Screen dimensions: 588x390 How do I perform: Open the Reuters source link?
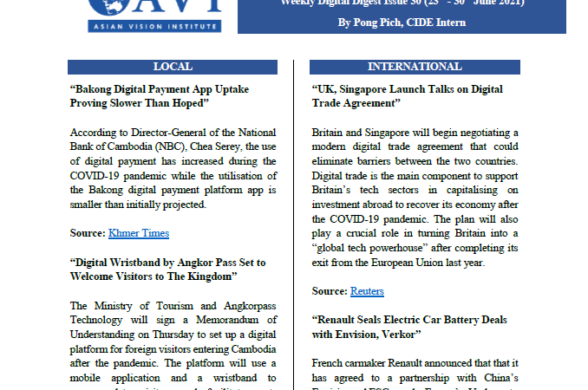pyautogui.click(x=367, y=291)
